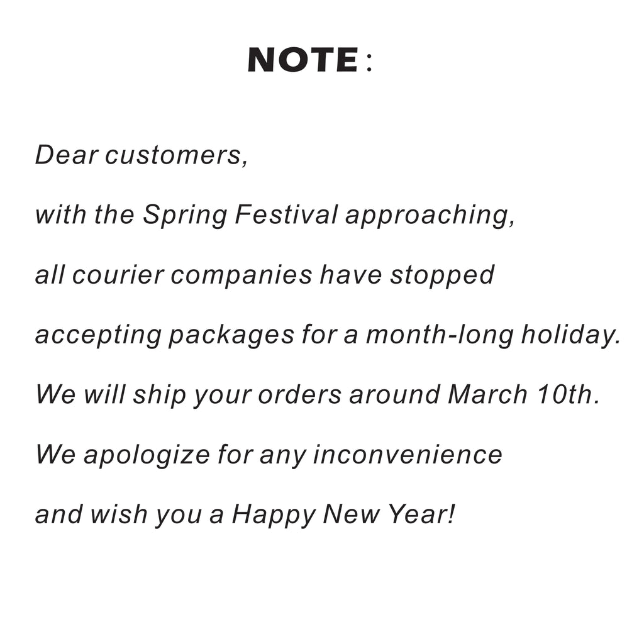Click the words "Spring Festival"
The height and width of the screenshot is (644, 644).
coord(240,215)
